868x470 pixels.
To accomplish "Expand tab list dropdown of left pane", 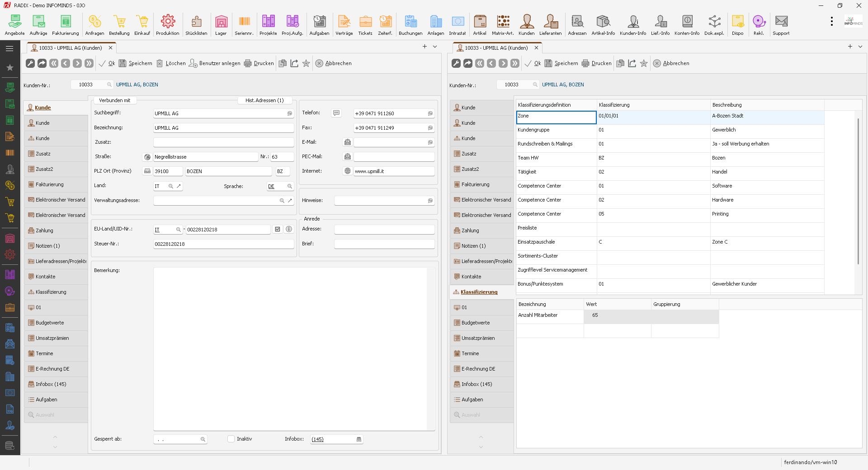I will click(x=435, y=47).
